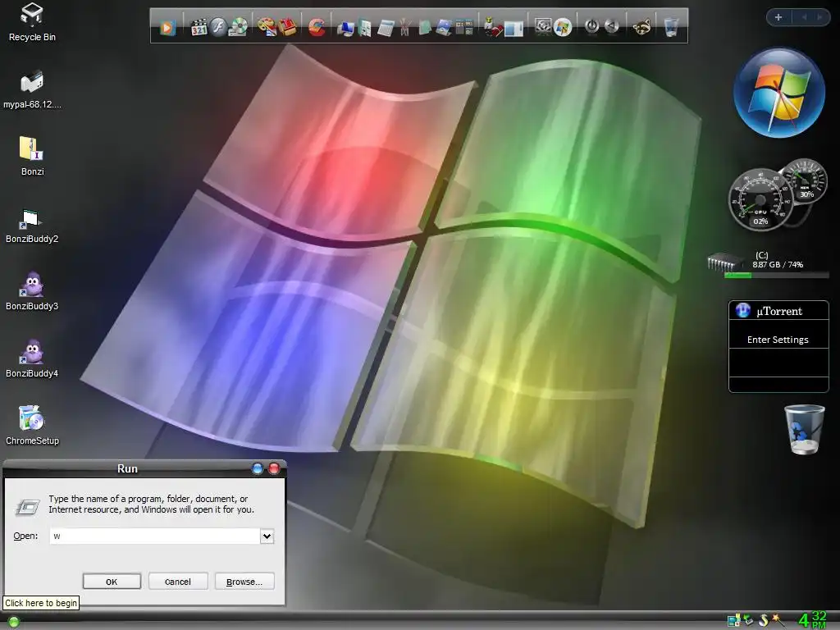Open Enter Settings in µTorrent gadget

pyautogui.click(x=778, y=340)
